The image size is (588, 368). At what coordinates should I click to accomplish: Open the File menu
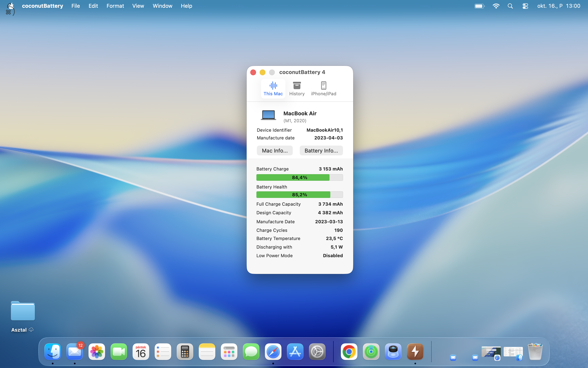[76, 6]
